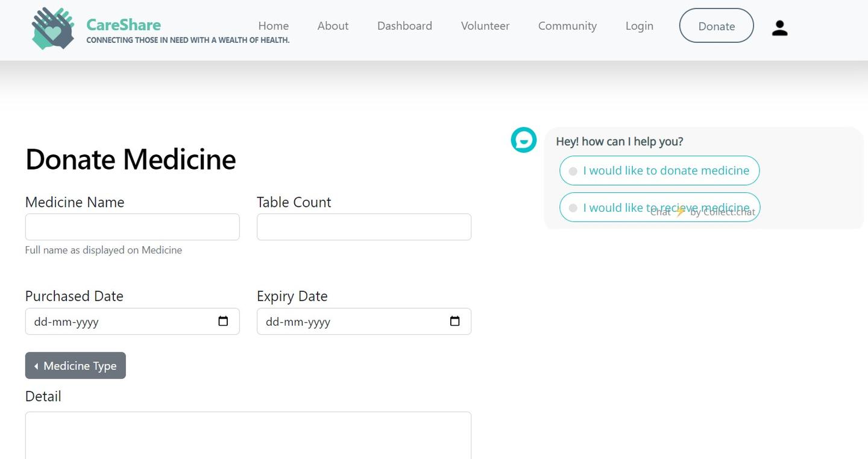868x459 pixels.
Task: Click the 'Hey! how can I help you?' message
Action: [x=619, y=142]
